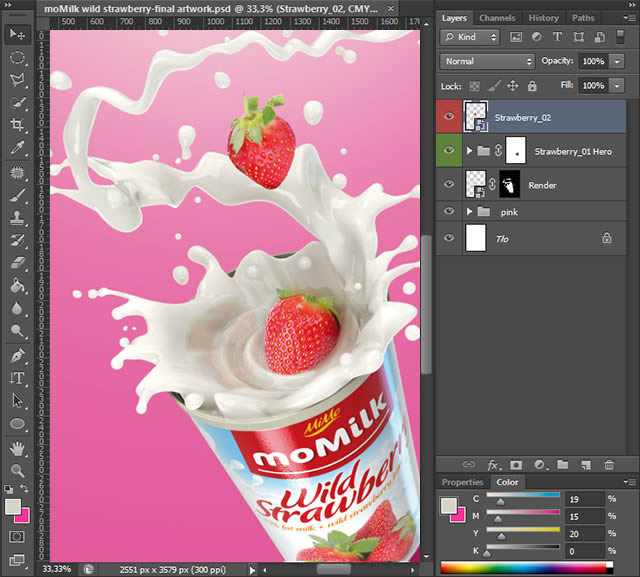640x577 pixels.
Task: Open the status bar info arrow
Action: click(x=252, y=570)
